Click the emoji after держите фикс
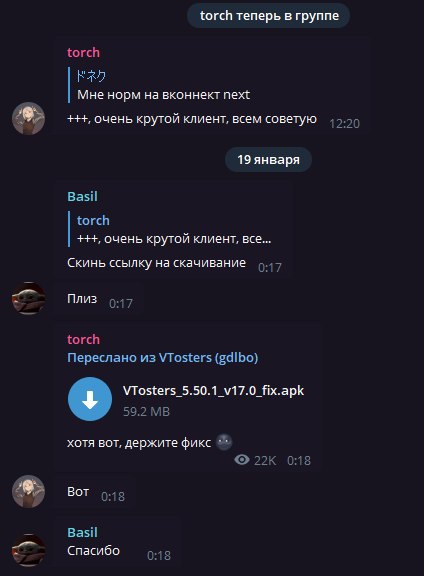Viewport: 424px width, 576px height. coord(224,442)
